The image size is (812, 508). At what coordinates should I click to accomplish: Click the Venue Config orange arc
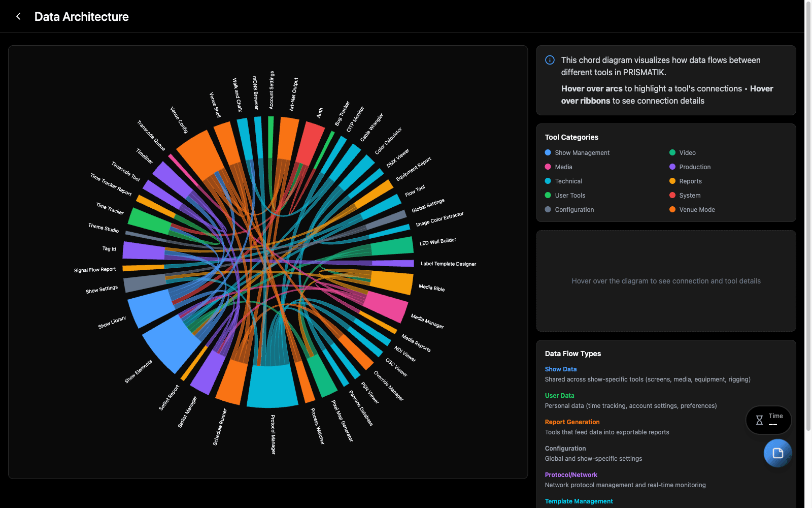pos(199,155)
